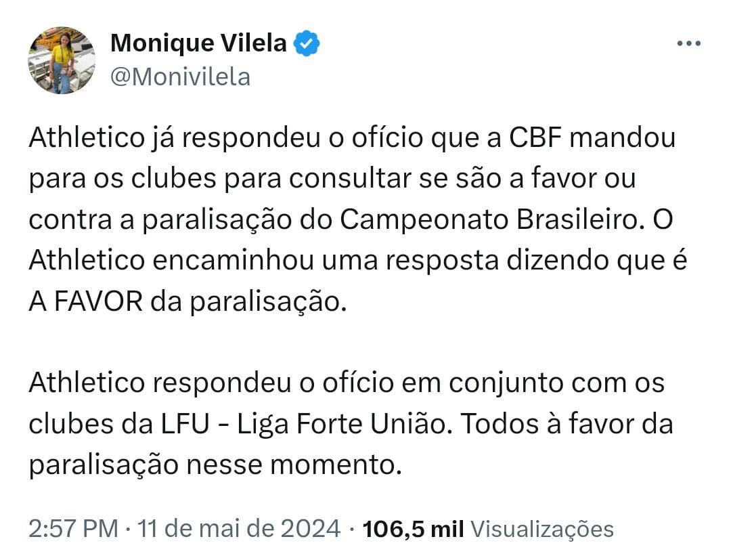731x560 pixels.
Task: Open Monique Vilela's profile picture
Action: tap(62, 60)
